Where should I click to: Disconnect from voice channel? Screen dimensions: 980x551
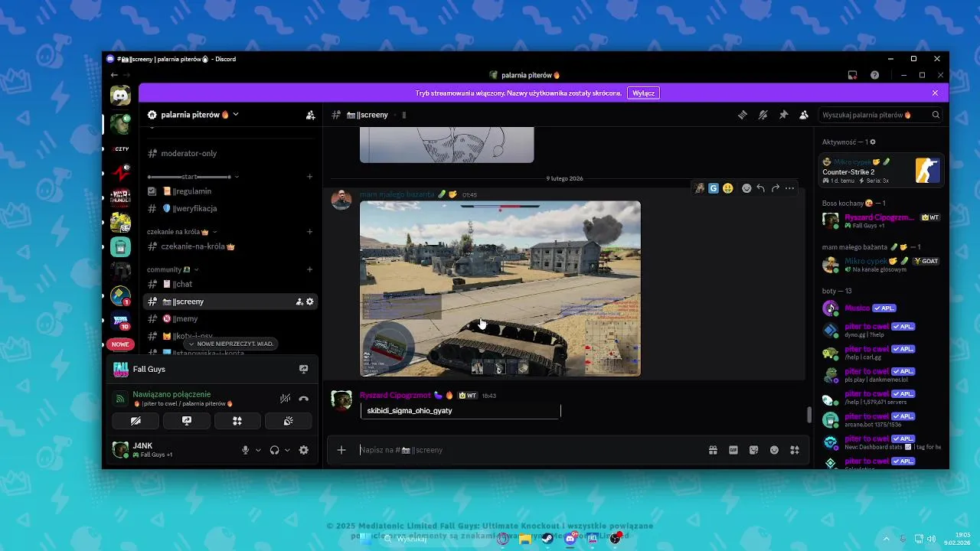pyautogui.click(x=303, y=399)
